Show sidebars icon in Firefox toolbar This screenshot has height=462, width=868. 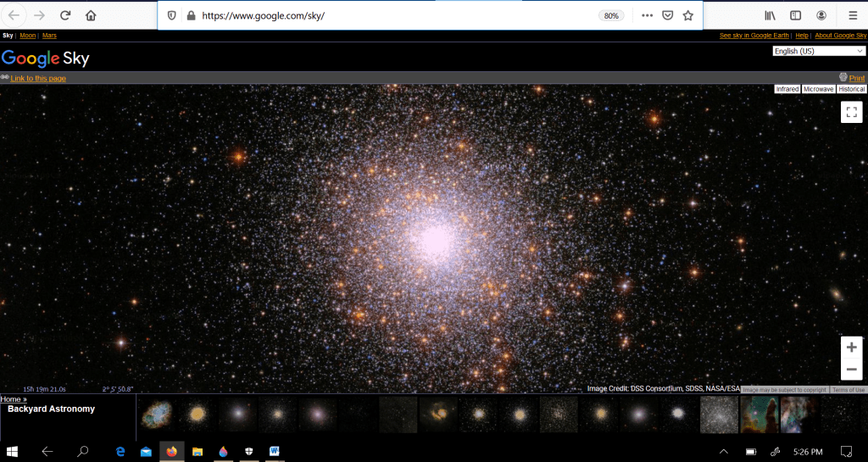click(x=795, y=15)
